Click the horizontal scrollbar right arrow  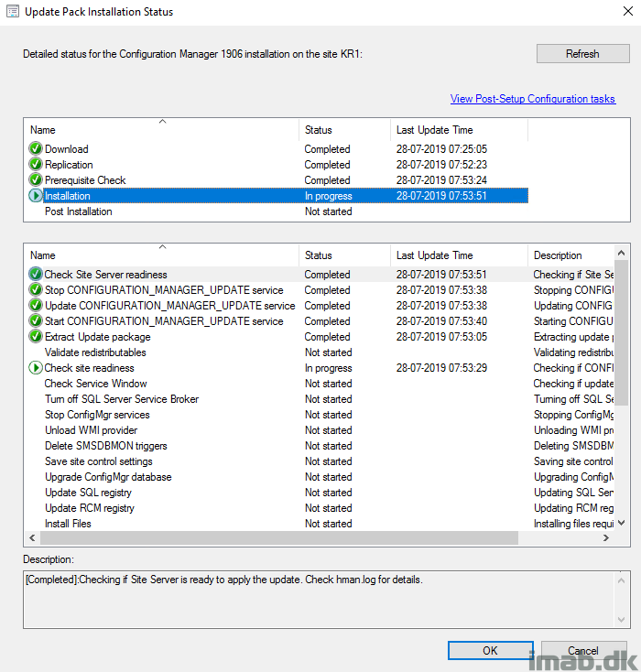pyautogui.click(x=606, y=537)
